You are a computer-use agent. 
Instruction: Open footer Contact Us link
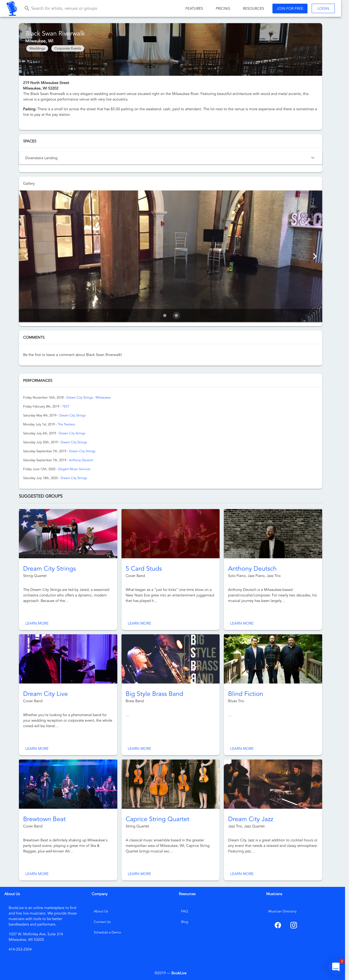pyautogui.click(x=102, y=922)
